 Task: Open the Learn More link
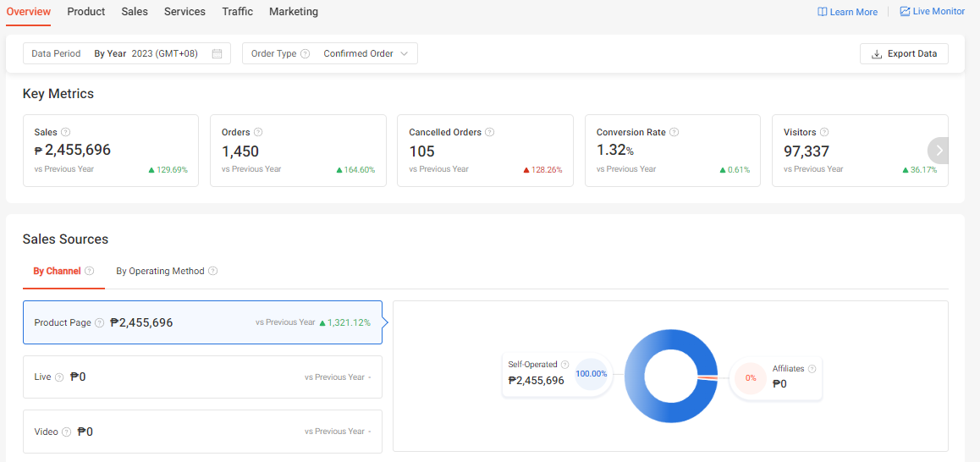coord(847,12)
